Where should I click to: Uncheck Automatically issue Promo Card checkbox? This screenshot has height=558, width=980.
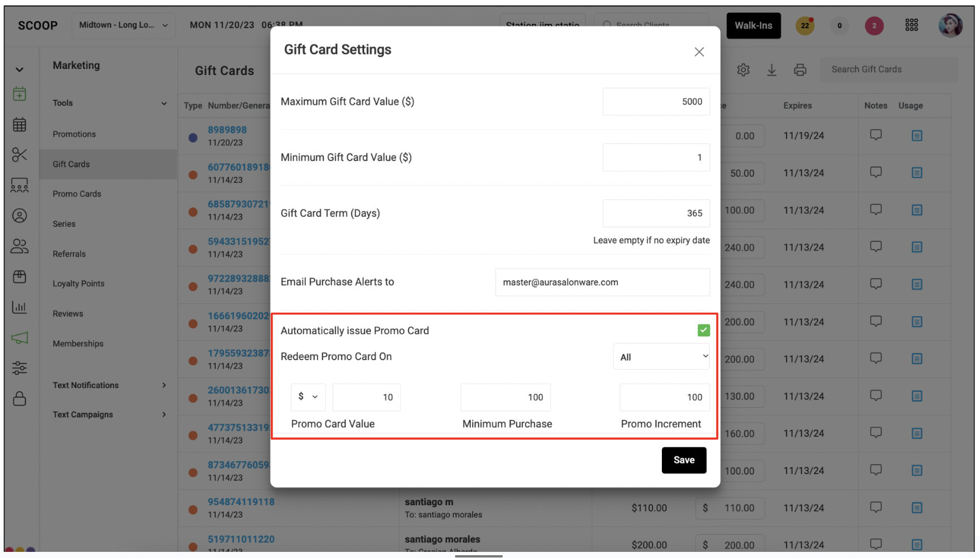(x=704, y=330)
